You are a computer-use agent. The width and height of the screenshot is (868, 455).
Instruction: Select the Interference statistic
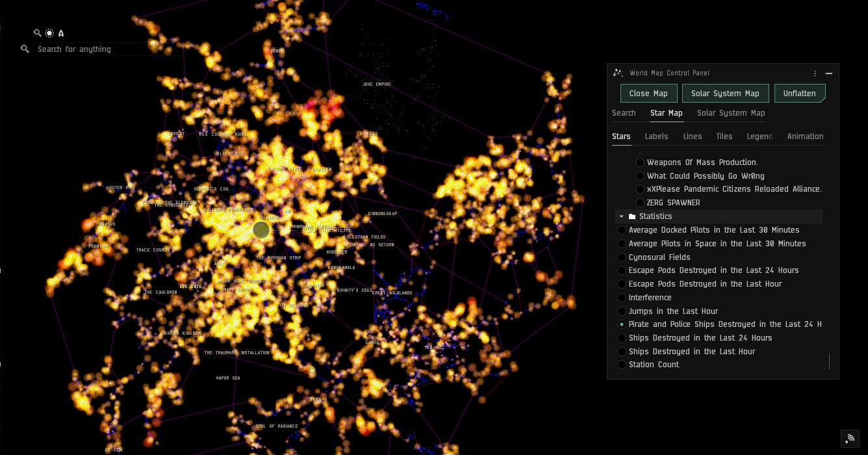(622, 298)
